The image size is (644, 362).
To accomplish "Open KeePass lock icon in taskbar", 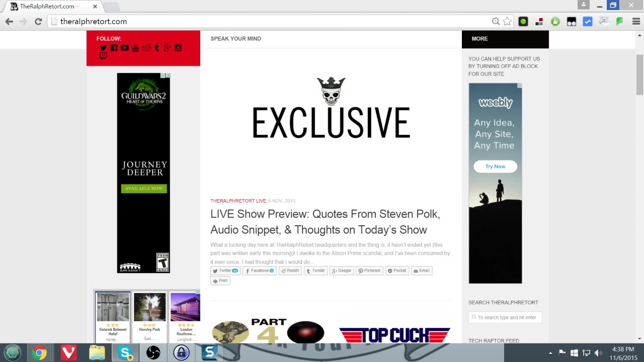I will coord(181,353).
